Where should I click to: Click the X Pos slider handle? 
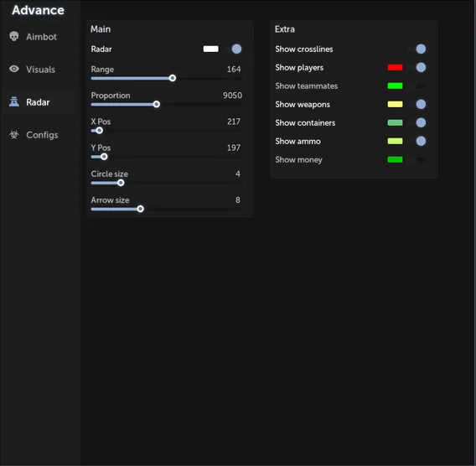tap(99, 131)
